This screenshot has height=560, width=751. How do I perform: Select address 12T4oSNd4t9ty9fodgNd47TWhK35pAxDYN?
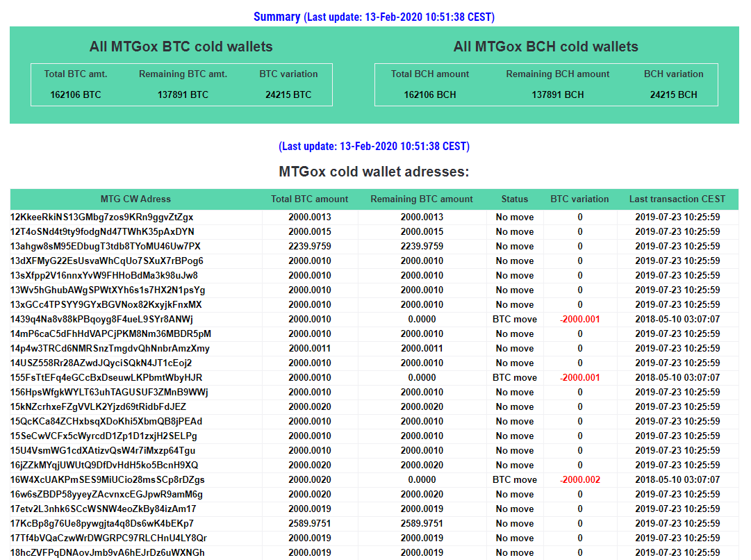[102, 232]
